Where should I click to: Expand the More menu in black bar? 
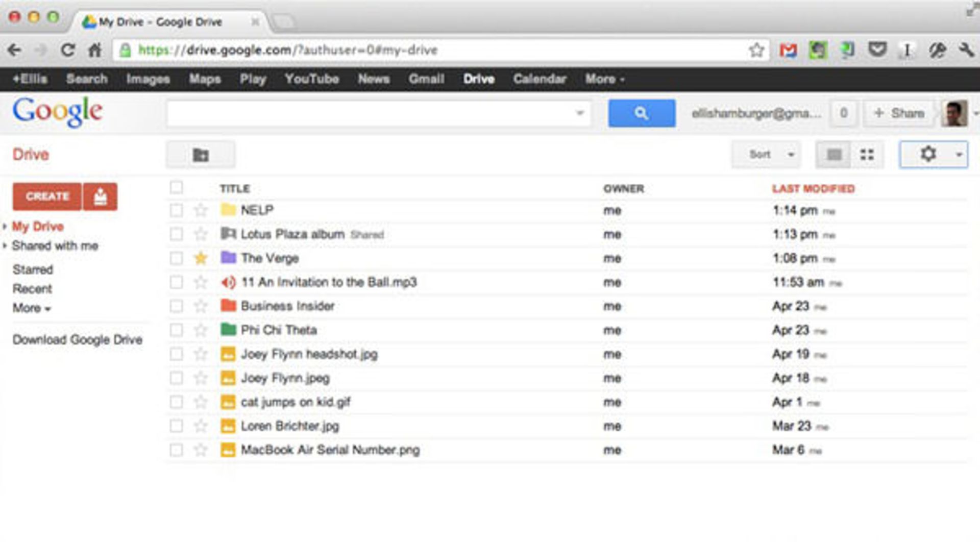pos(605,79)
